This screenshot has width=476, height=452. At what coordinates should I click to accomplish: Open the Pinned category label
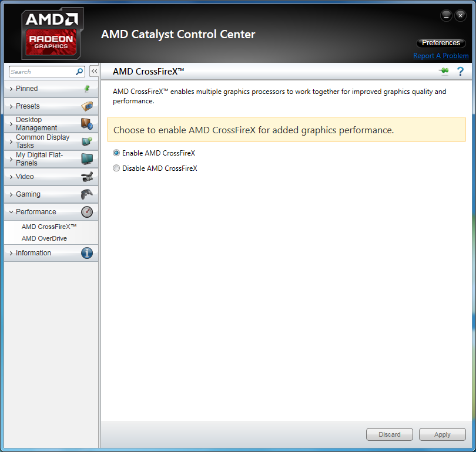pos(26,89)
